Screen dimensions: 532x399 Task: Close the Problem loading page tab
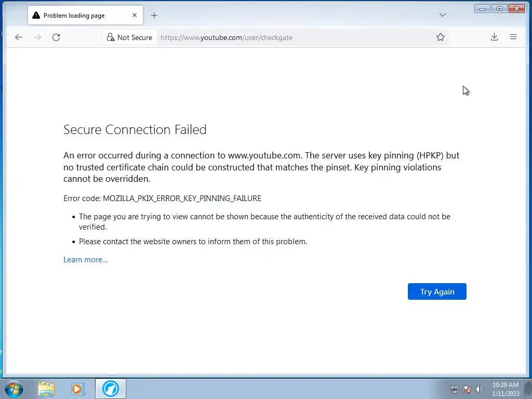[x=135, y=15]
